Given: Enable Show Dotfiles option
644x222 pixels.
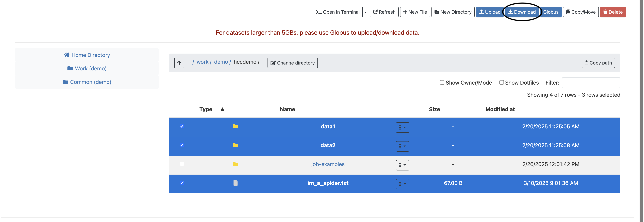Looking at the screenshot, I should (x=501, y=82).
